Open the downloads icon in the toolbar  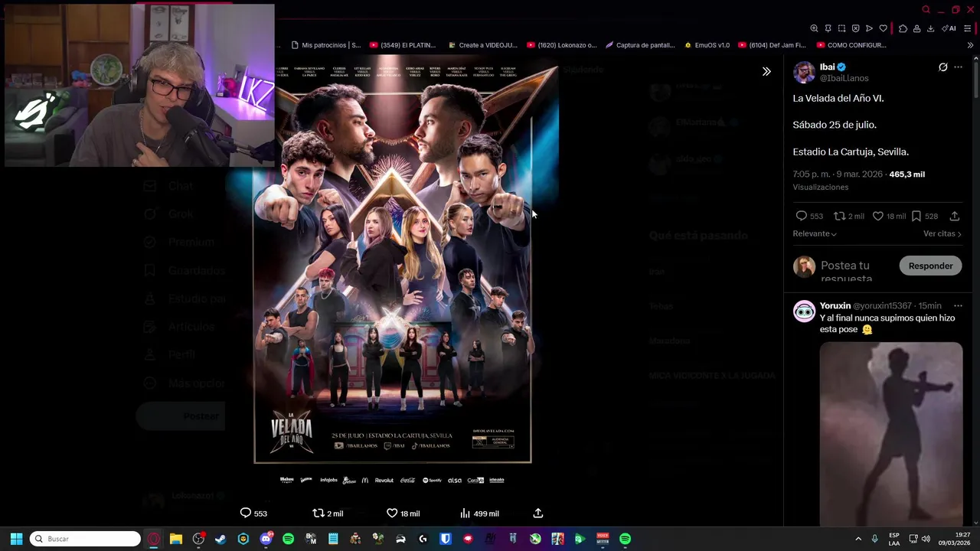click(930, 28)
